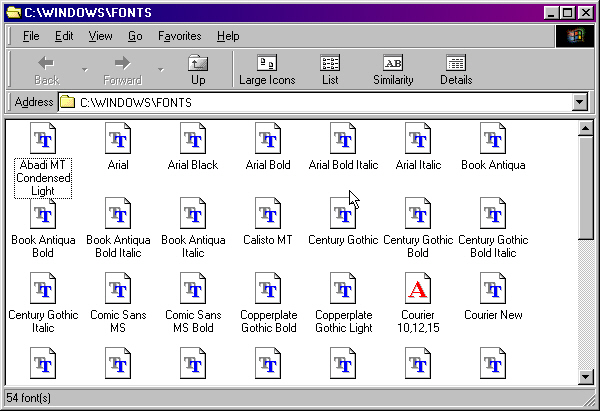The image size is (600, 411).
Task: Select the Copperplate Gothic Bold font icon
Action: [268, 288]
